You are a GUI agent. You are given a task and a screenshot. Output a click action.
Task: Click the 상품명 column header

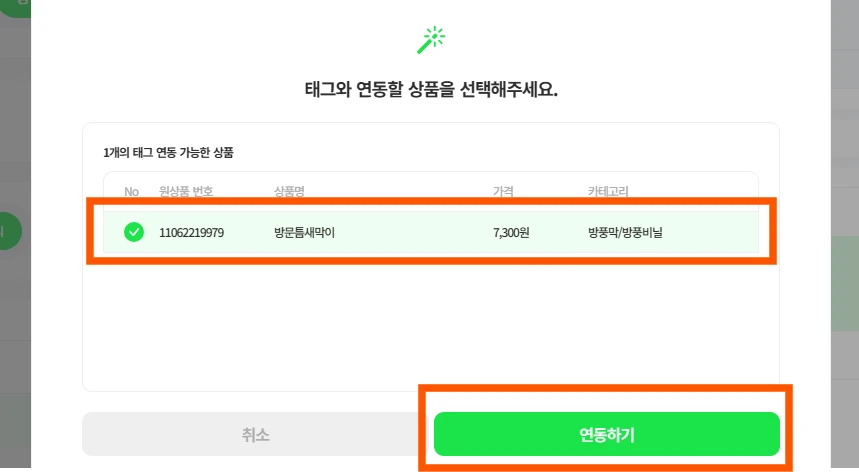pyautogui.click(x=290, y=191)
